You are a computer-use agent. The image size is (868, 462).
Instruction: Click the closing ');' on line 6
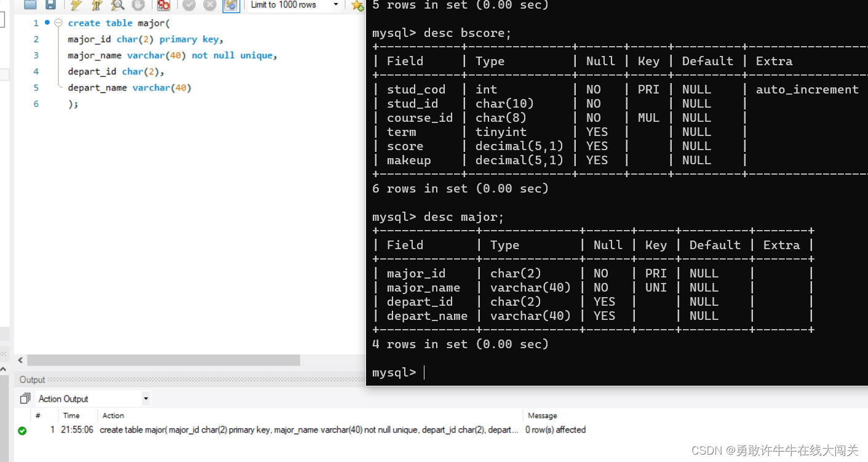pyautogui.click(x=73, y=104)
